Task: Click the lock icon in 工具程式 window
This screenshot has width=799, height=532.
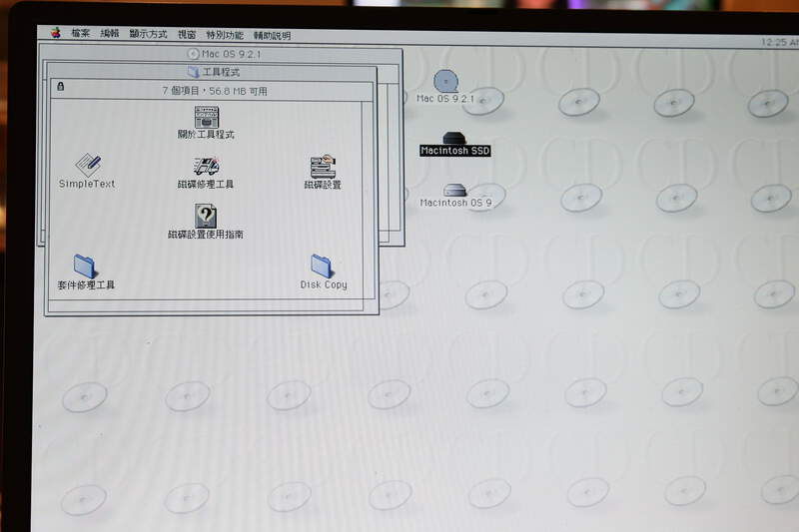Action: point(61,87)
